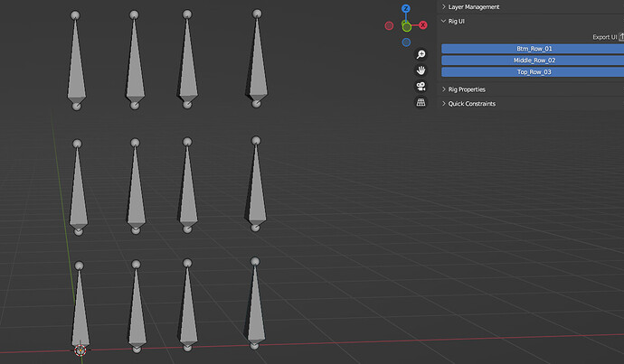
Task: Click the negative X red gizmo circle
Action: pos(389,26)
